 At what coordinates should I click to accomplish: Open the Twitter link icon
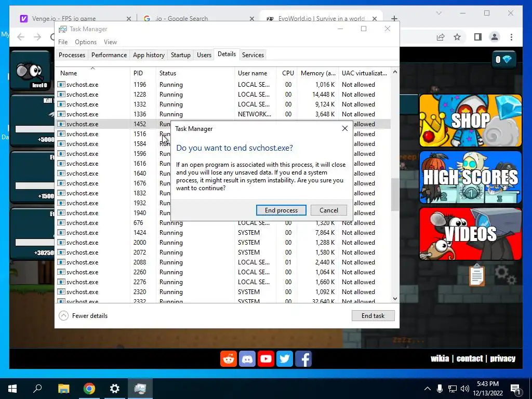tap(284, 358)
